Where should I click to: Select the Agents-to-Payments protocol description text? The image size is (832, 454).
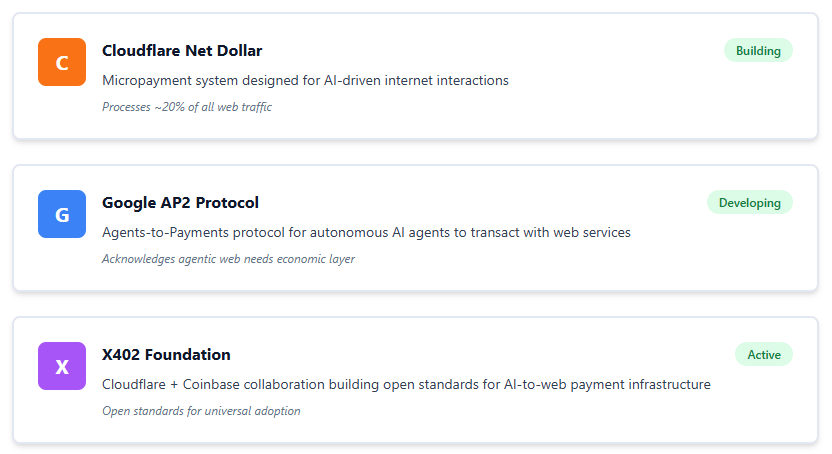click(x=366, y=232)
